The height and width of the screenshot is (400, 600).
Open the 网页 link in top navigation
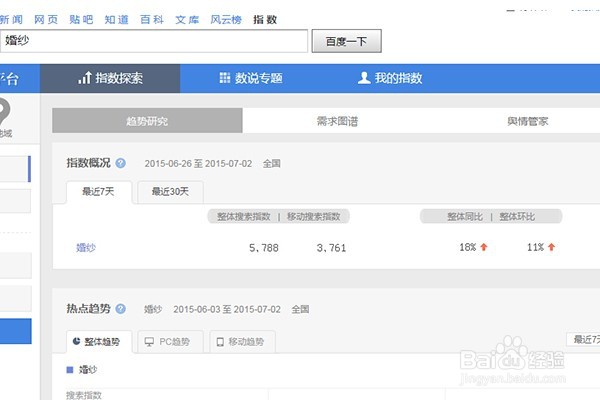click(46, 20)
